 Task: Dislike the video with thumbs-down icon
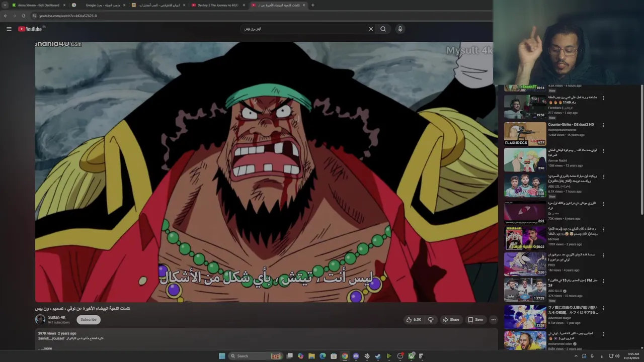click(431, 319)
